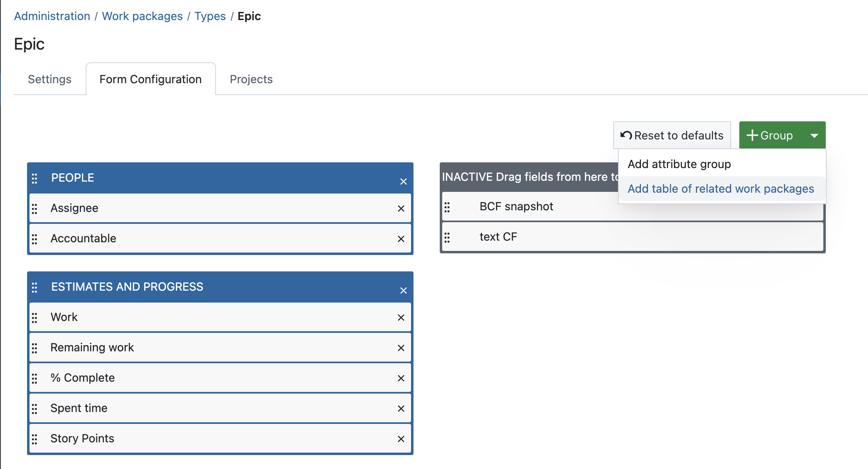The image size is (868, 469).
Task: Dismiss the ESTIMATES AND PROGRESS group via X
Action: tap(403, 290)
